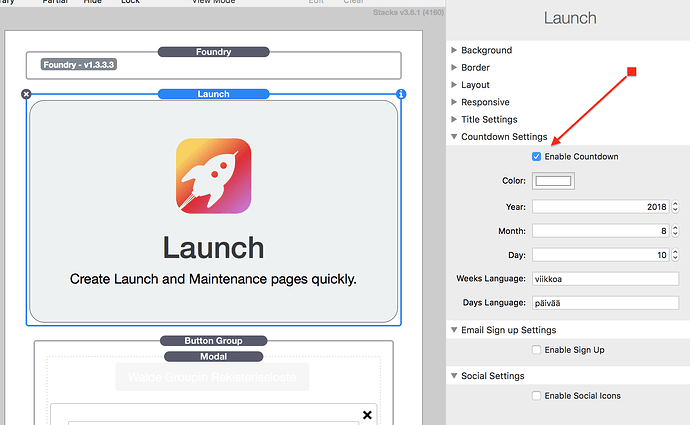
Task: Expand the Title Settings section
Action: point(454,119)
